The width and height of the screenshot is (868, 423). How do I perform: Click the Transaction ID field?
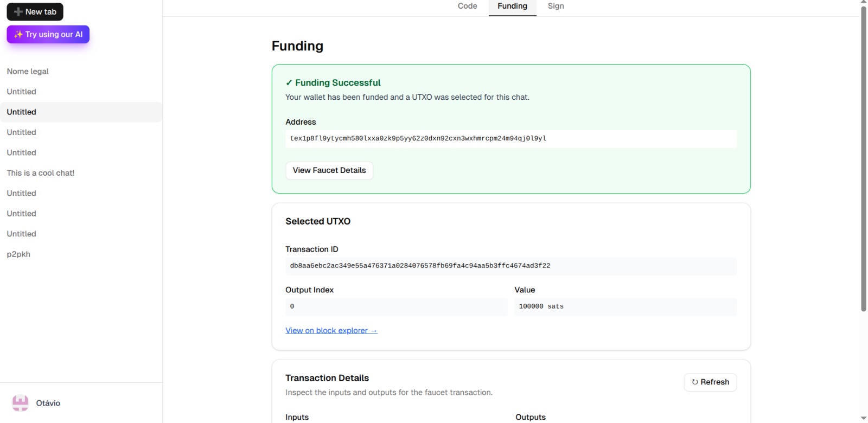(x=510, y=266)
